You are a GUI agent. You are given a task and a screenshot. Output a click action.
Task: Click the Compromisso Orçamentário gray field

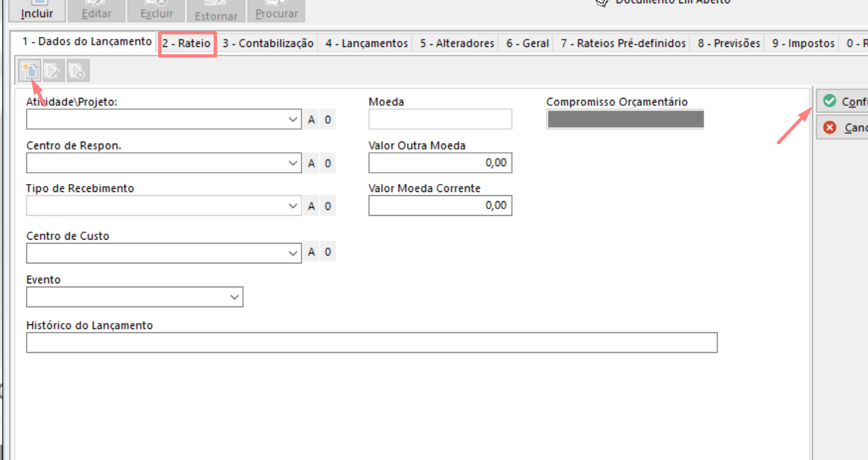tap(625, 119)
